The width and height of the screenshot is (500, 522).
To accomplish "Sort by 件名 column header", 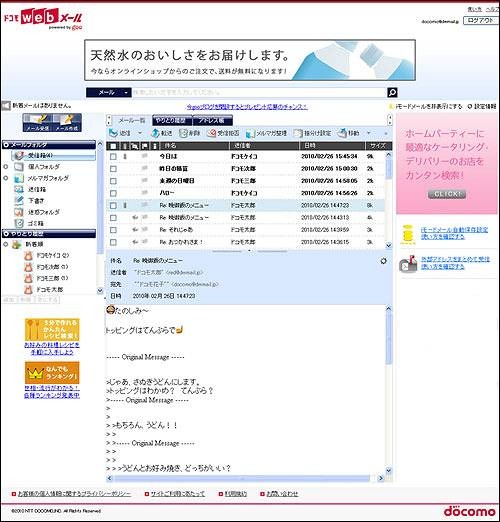I will [x=194, y=146].
